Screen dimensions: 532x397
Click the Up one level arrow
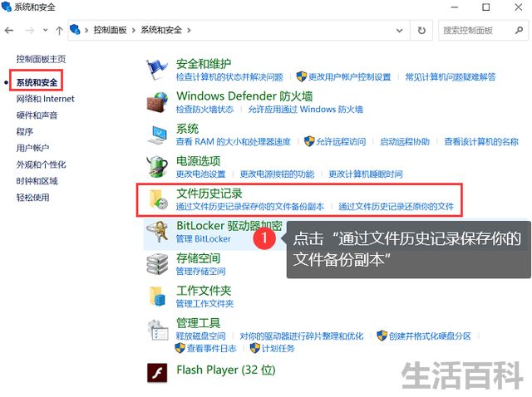59,31
